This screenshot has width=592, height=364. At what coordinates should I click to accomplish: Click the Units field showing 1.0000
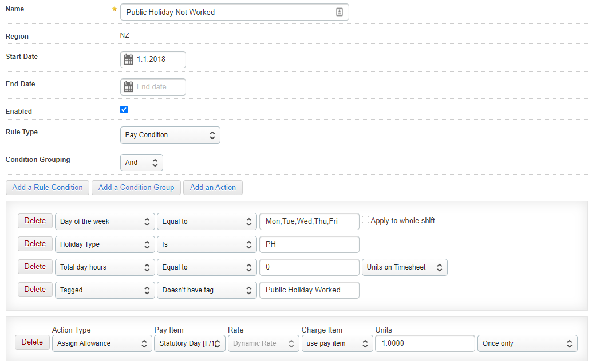coord(425,343)
